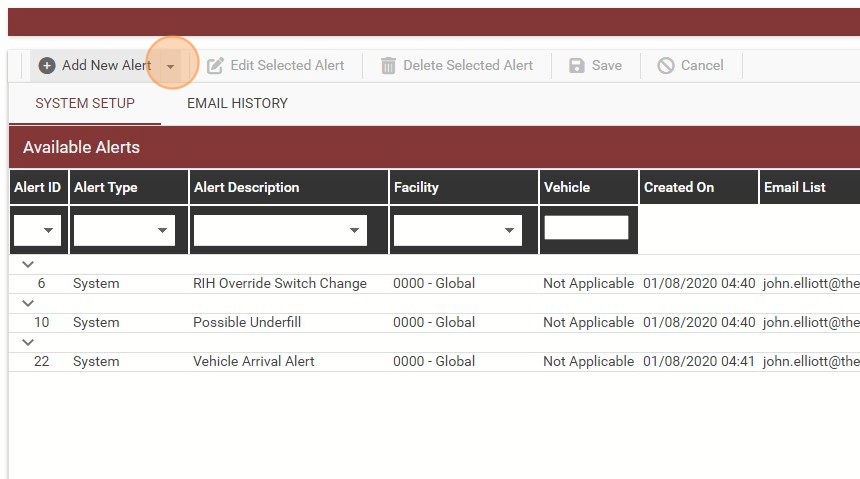The height and width of the screenshot is (479, 860).
Task: Click the plus icon for Add New Alert
Action: (47, 66)
